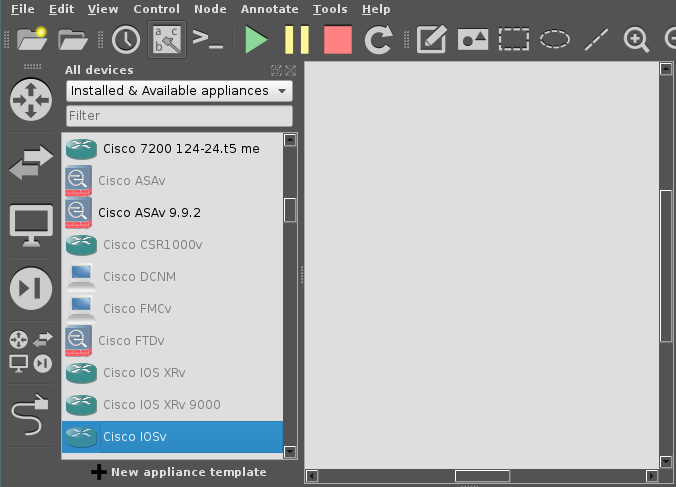The image size is (676, 487).
Task: Draw a line on canvas
Action: (x=596, y=40)
